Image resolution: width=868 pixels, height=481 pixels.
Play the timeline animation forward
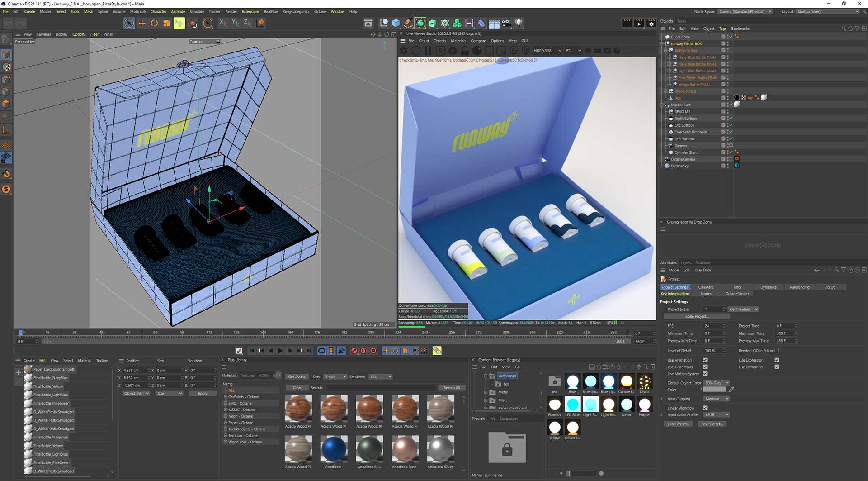280,351
